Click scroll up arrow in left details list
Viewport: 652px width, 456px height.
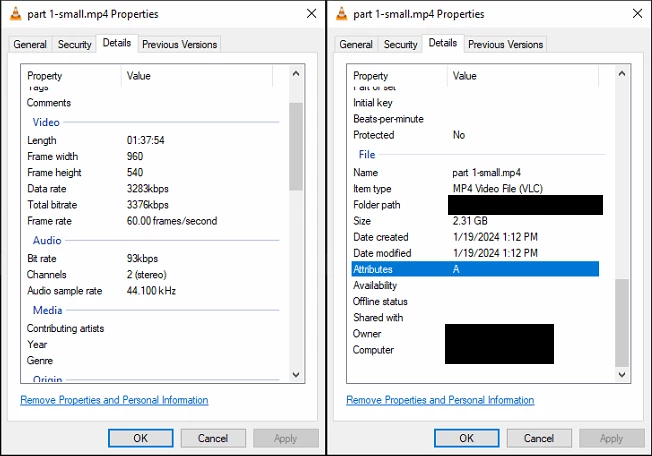click(x=296, y=74)
